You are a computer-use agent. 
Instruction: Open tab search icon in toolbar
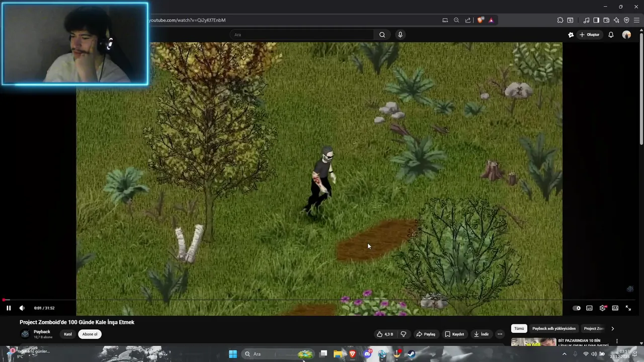pyautogui.click(x=570, y=20)
